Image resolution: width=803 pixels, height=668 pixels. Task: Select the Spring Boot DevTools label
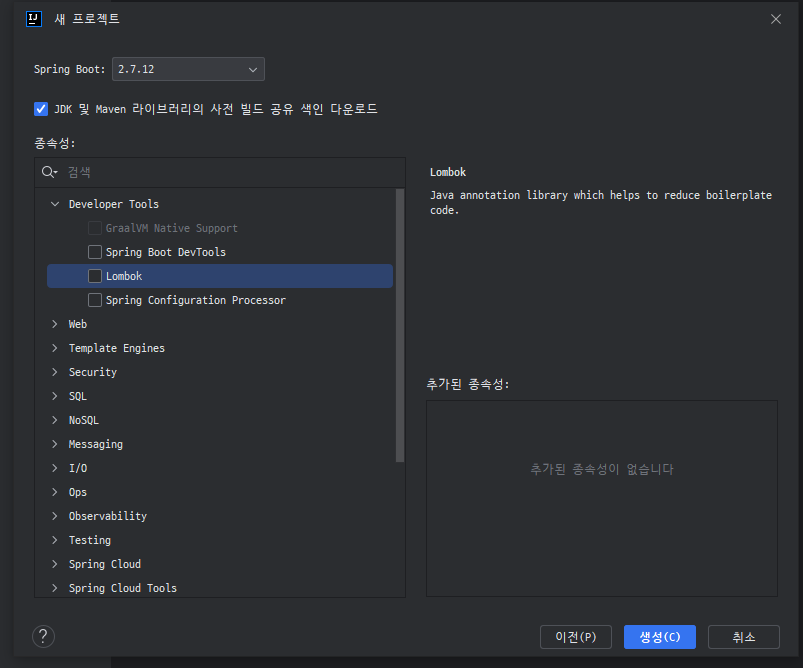(x=165, y=252)
